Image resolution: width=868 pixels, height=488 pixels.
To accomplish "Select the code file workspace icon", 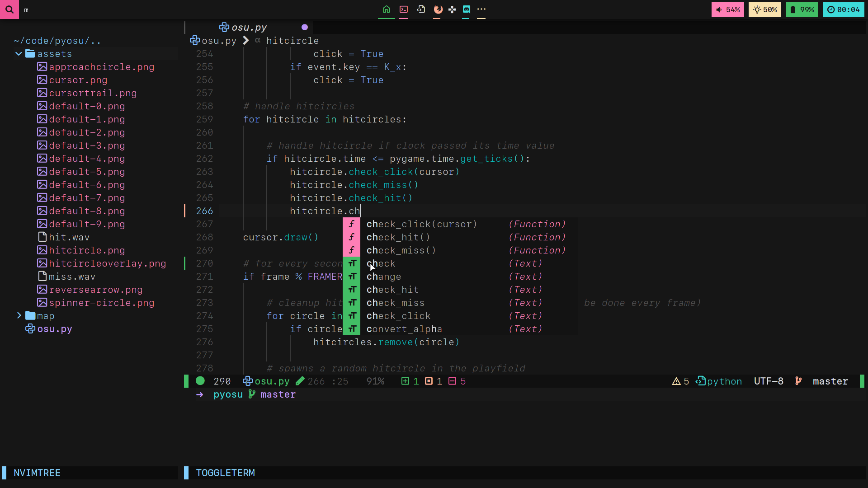I will (421, 9).
